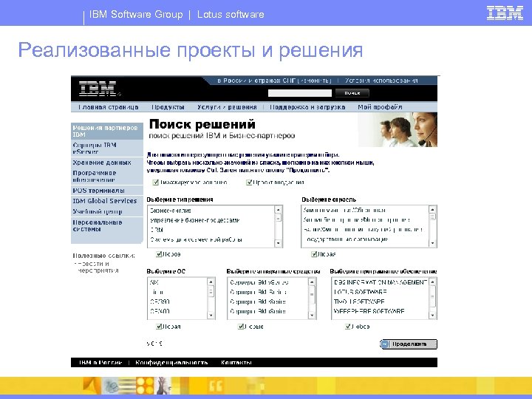This screenshot has width=532, height=399.
Task: Click the Поиск search button
Action: coord(352,93)
